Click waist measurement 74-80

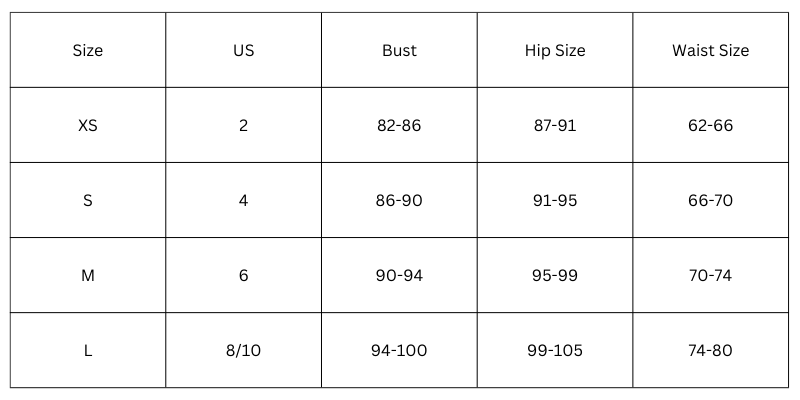pyautogui.click(x=710, y=350)
